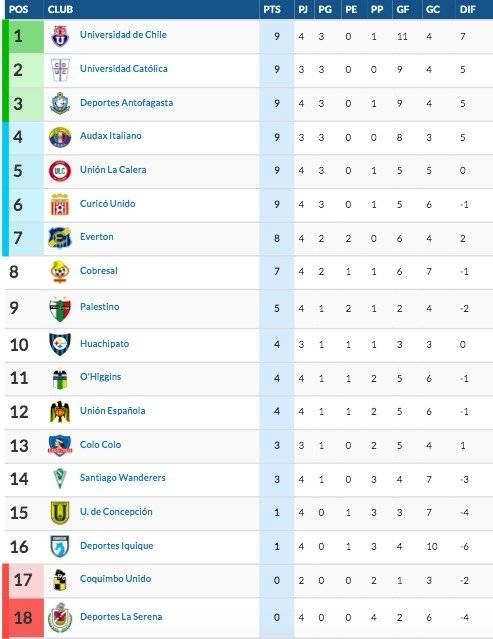Open the Unión La Calera team link

tap(113, 170)
